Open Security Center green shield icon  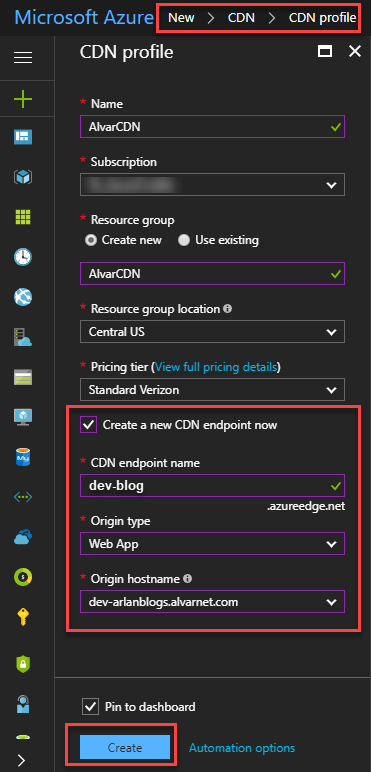click(x=23, y=664)
